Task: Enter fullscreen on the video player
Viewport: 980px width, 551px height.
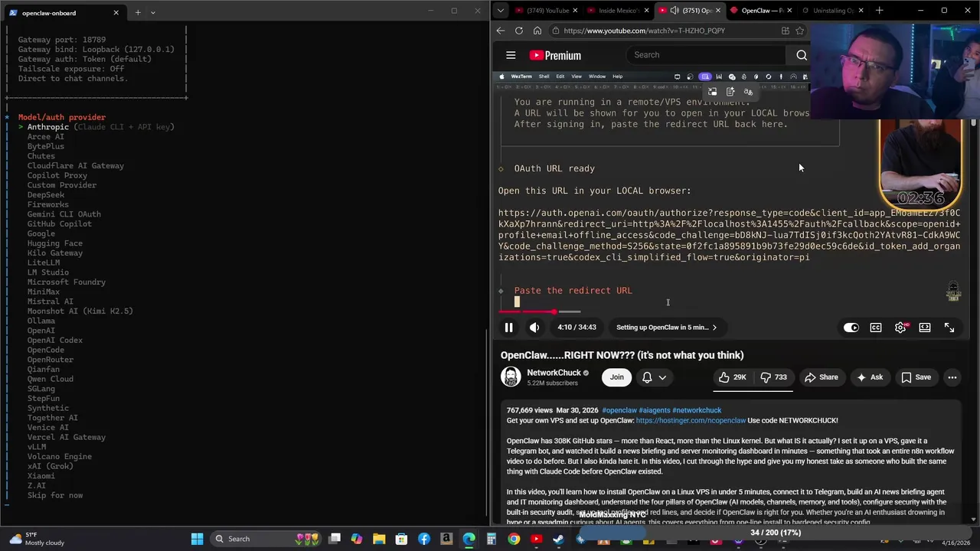Action: click(x=949, y=328)
